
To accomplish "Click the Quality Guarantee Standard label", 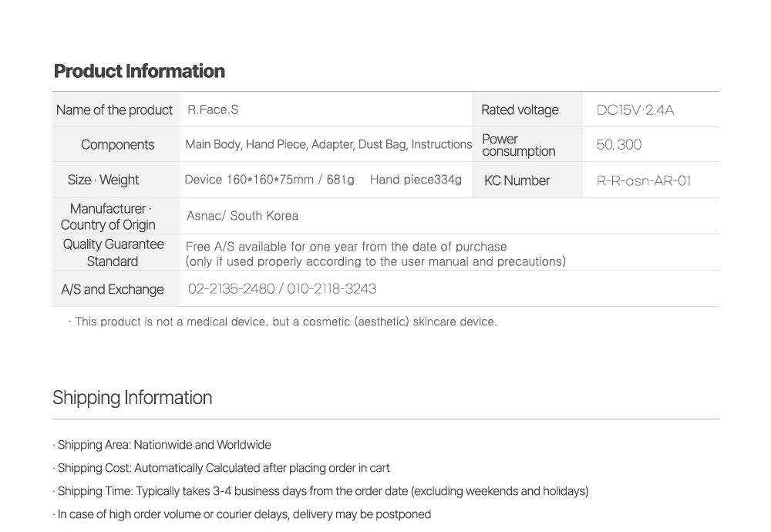I will (113, 253).
